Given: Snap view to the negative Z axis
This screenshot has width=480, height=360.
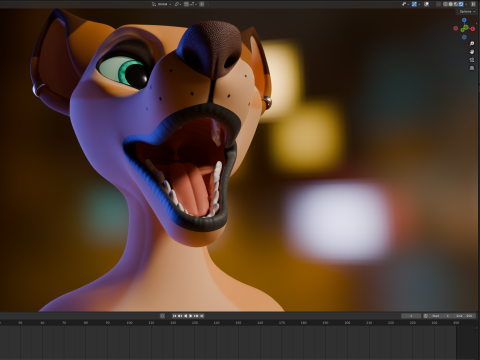Looking at the screenshot, I should (x=464, y=37).
